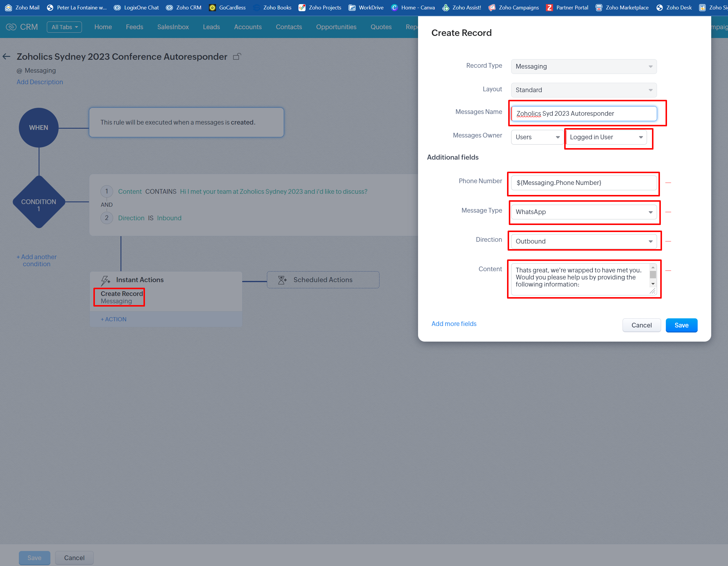
Task: Open the Zoho Campaigns bookmark
Action: (513, 7)
